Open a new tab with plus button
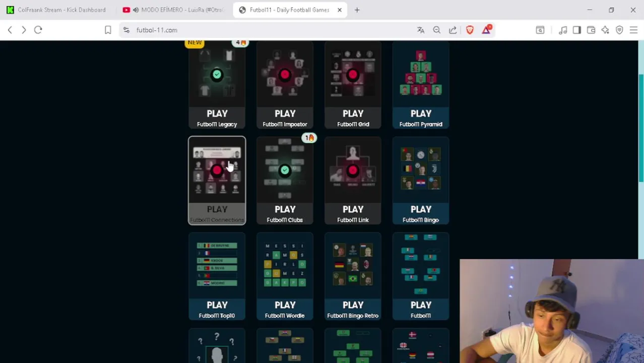Screen dimensions: 644x363 [357, 10]
